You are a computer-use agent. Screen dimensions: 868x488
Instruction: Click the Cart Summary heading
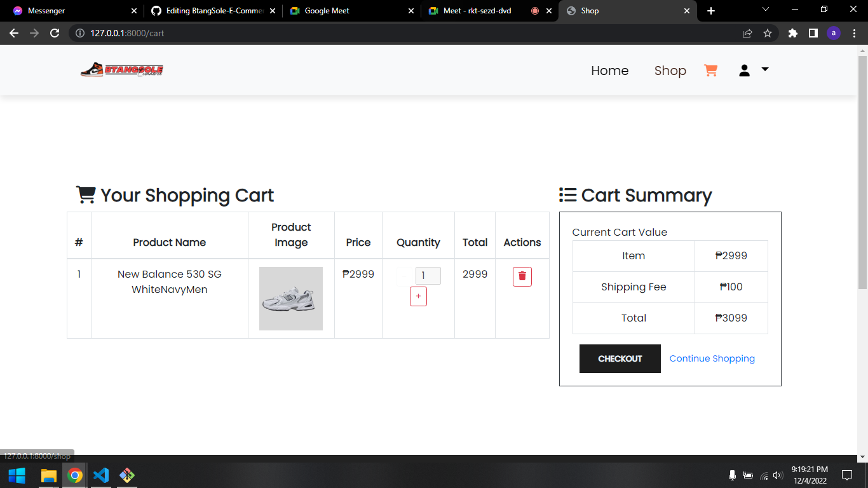(x=635, y=195)
